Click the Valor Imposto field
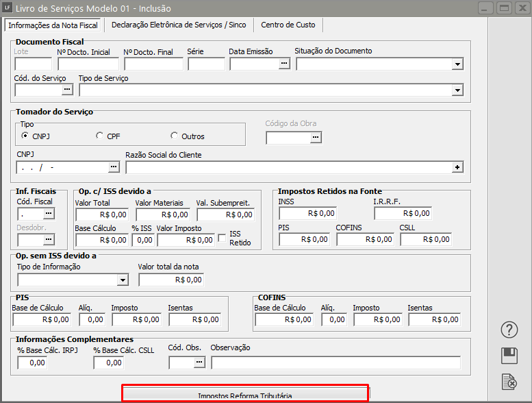532x403 pixels. tap(186, 240)
